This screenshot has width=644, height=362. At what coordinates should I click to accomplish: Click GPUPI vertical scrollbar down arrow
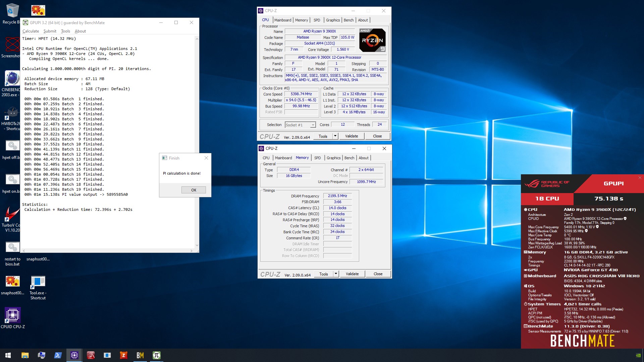pos(197,246)
